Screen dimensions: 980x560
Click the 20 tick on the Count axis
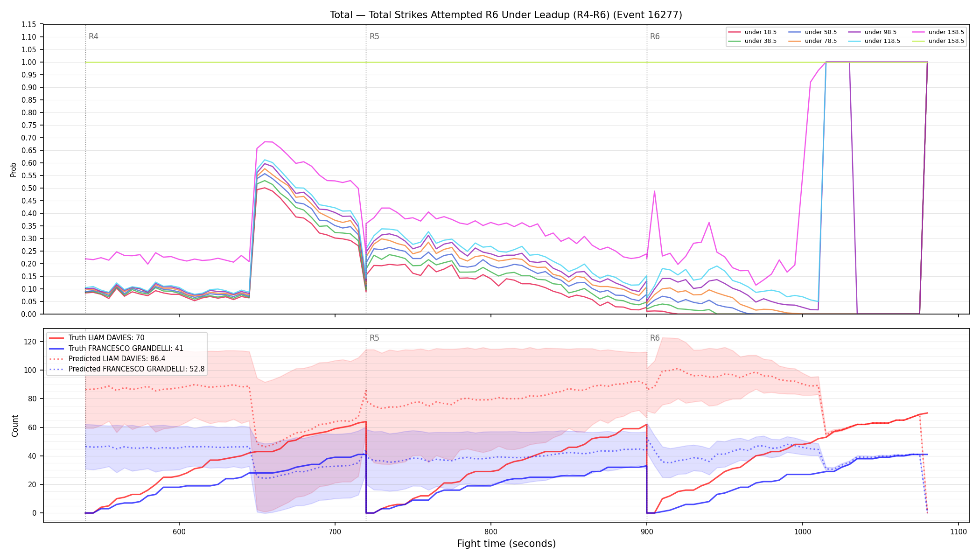point(33,484)
